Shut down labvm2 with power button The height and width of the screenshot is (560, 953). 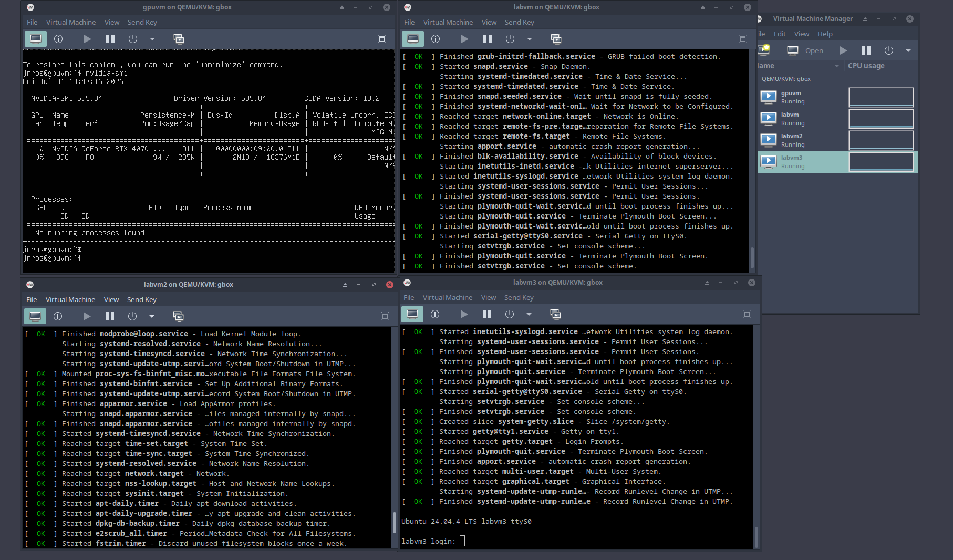coord(132,316)
